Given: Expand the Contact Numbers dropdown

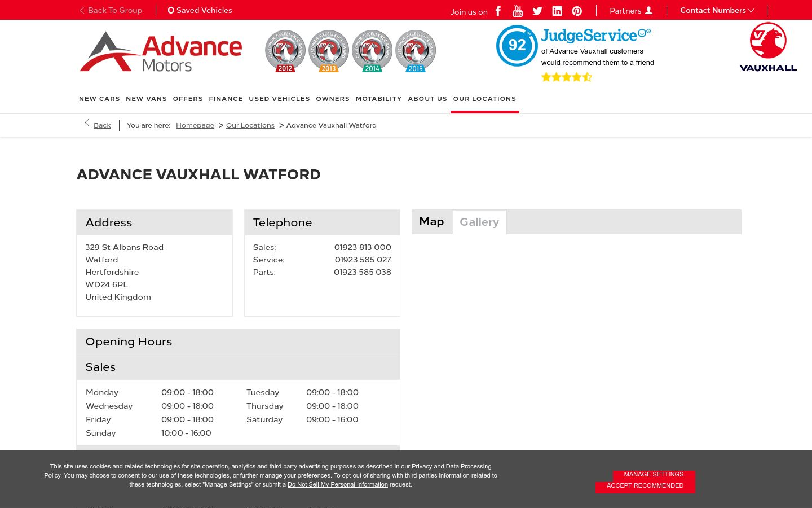Looking at the screenshot, I should click(x=717, y=10).
